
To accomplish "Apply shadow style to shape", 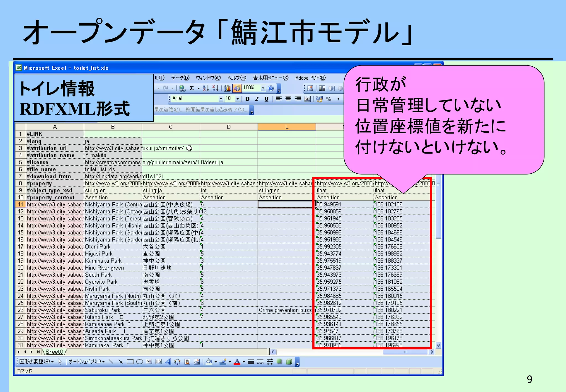I will [279, 362].
